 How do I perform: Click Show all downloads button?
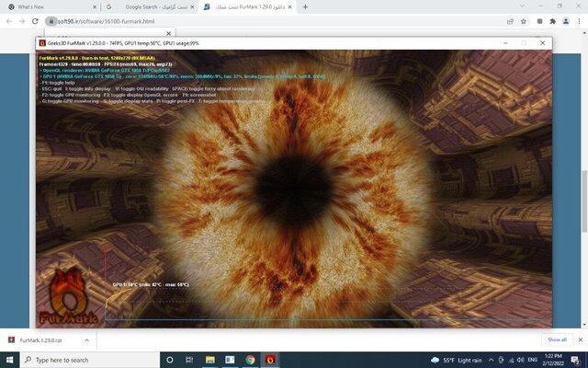click(557, 339)
